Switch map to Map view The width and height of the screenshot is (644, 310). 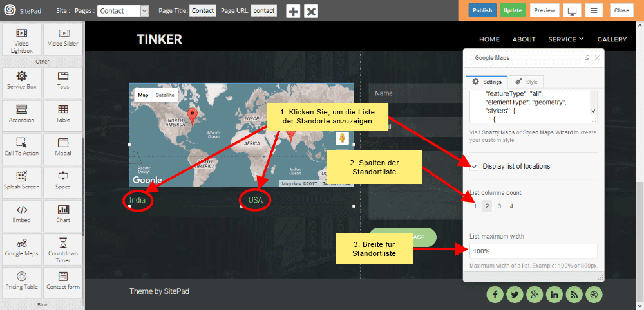coord(143,95)
